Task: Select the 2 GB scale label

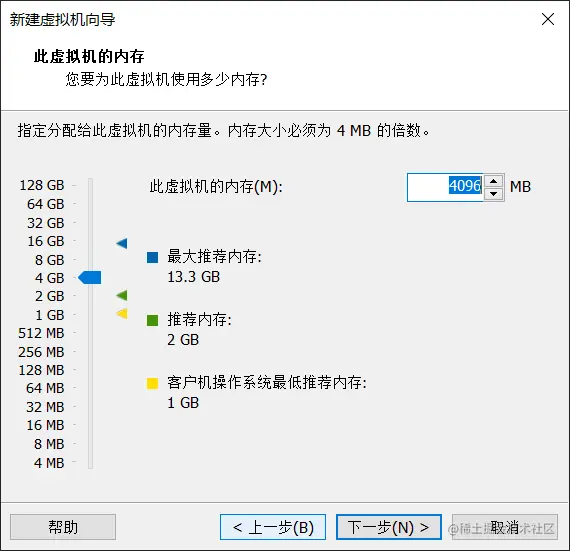Action: [49, 296]
